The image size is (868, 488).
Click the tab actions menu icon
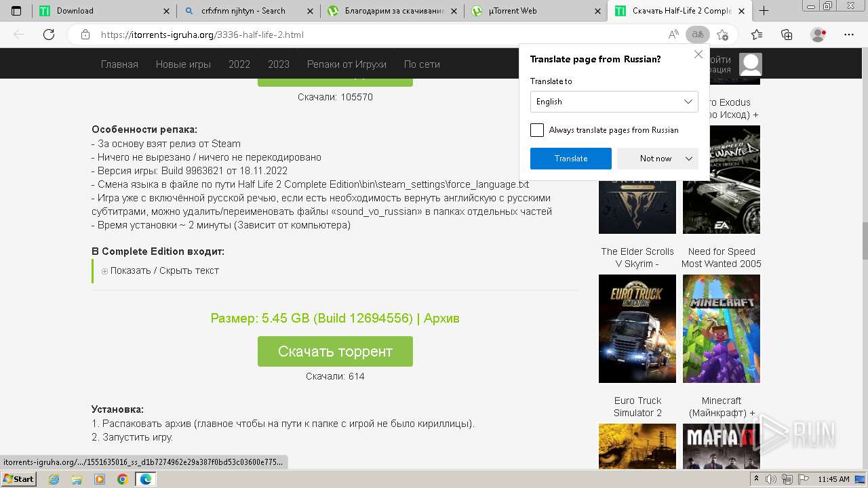(16, 11)
